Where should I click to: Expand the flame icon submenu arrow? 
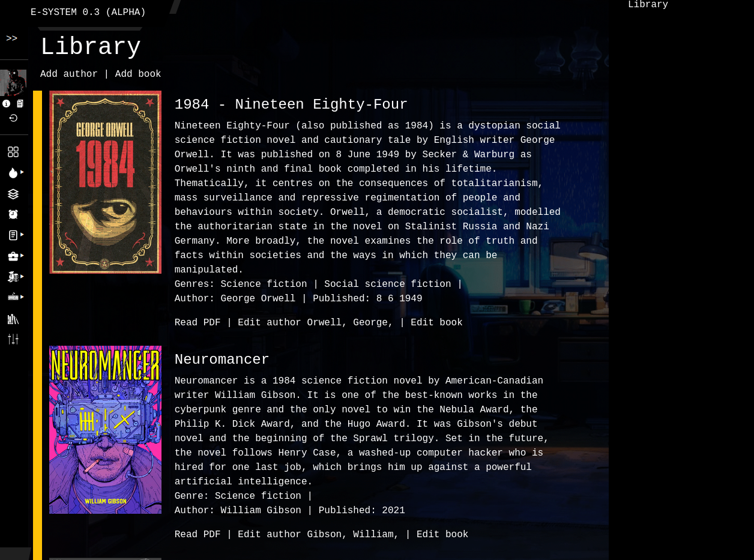[x=22, y=172]
